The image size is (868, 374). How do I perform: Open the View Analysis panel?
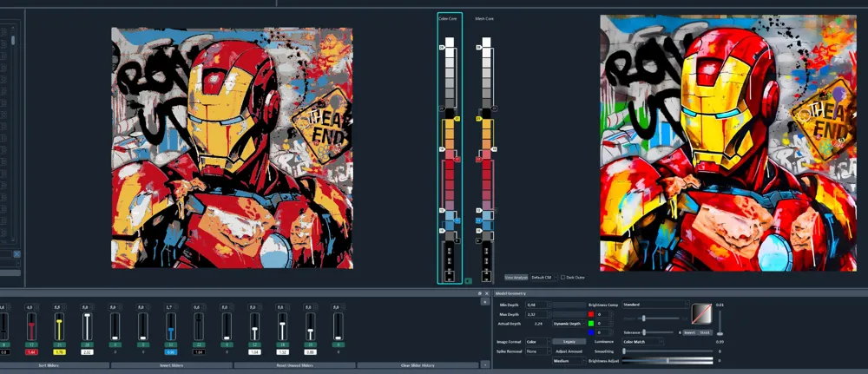(x=516, y=277)
